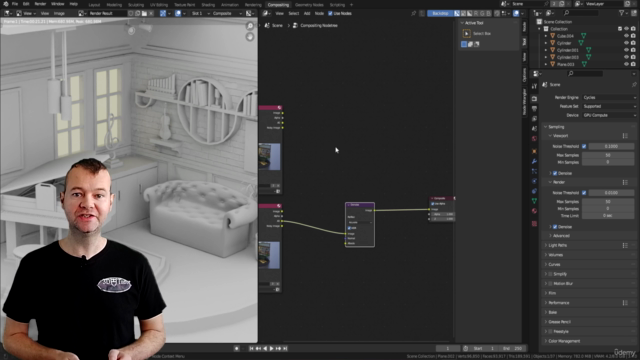Open the Tool properties tab icon
This screenshot has width=640, height=360.
click(x=534, y=86)
